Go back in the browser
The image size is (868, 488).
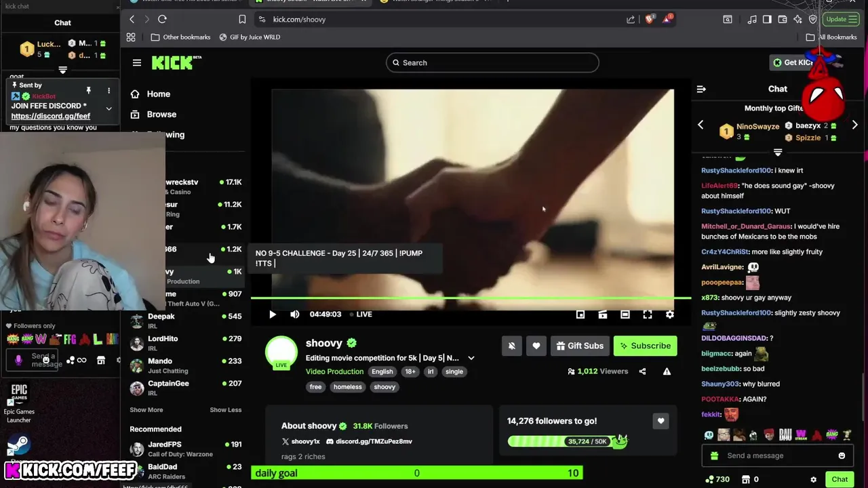coord(132,19)
